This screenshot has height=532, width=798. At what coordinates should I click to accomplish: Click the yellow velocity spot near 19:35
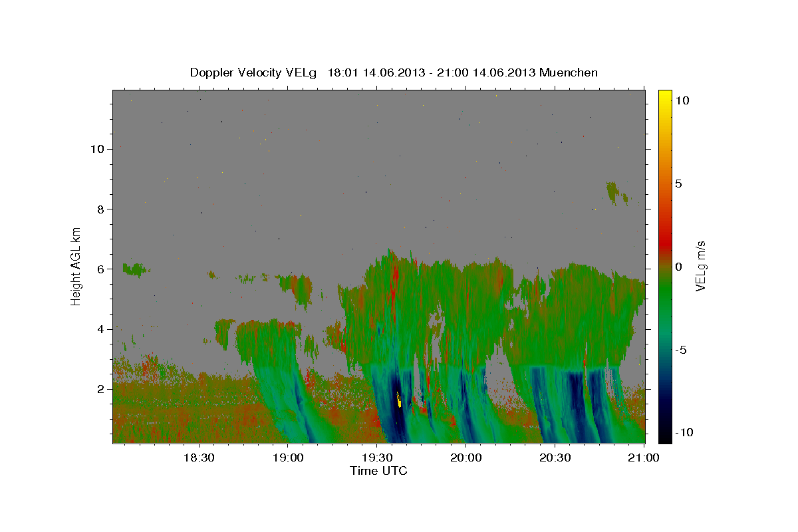point(398,399)
